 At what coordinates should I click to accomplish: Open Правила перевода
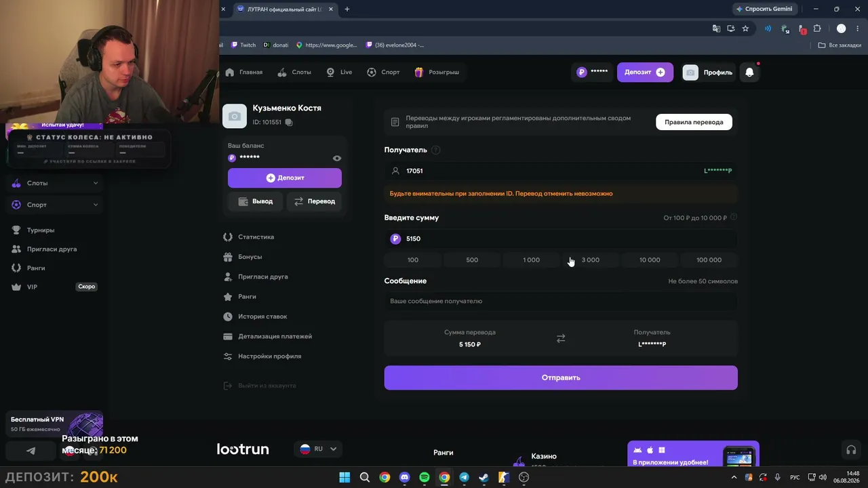tap(694, 122)
